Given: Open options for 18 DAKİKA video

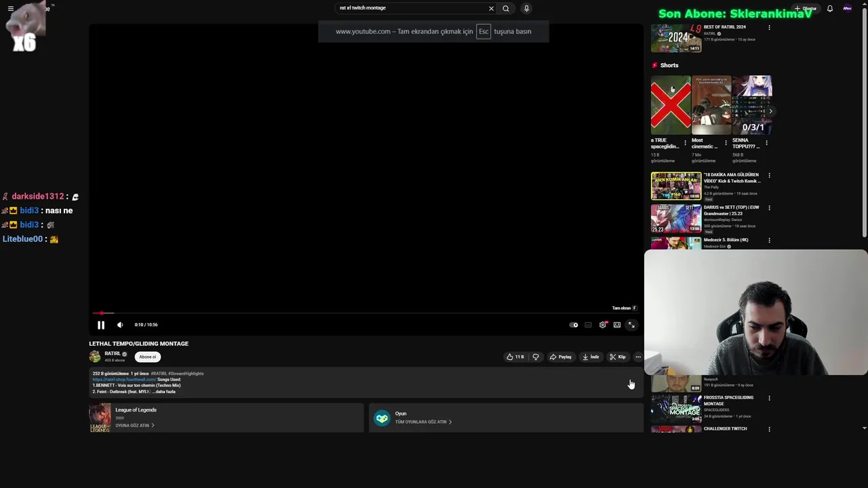Looking at the screenshot, I should pyautogui.click(x=769, y=176).
